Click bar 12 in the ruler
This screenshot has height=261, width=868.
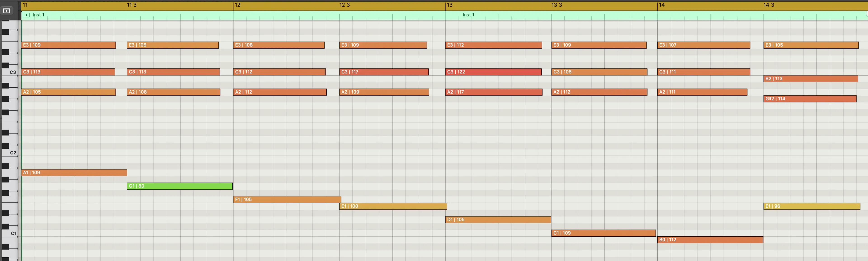point(238,5)
